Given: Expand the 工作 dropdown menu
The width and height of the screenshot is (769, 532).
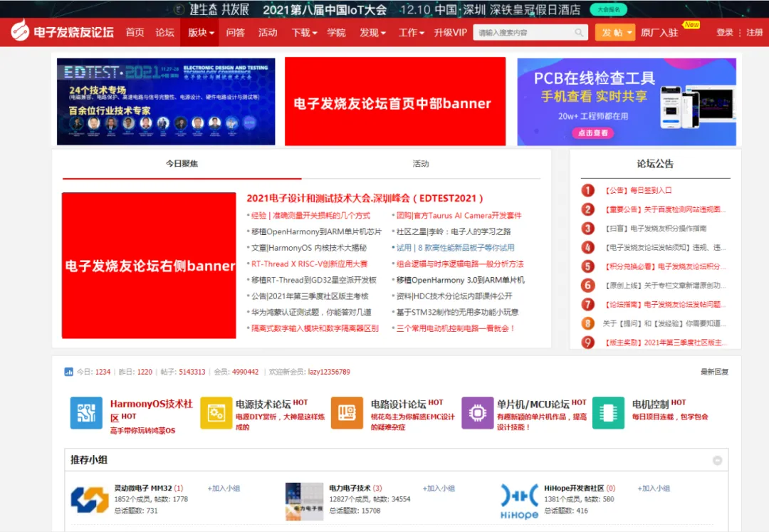Looking at the screenshot, I should pyautogui.click(x=411, y=32).
